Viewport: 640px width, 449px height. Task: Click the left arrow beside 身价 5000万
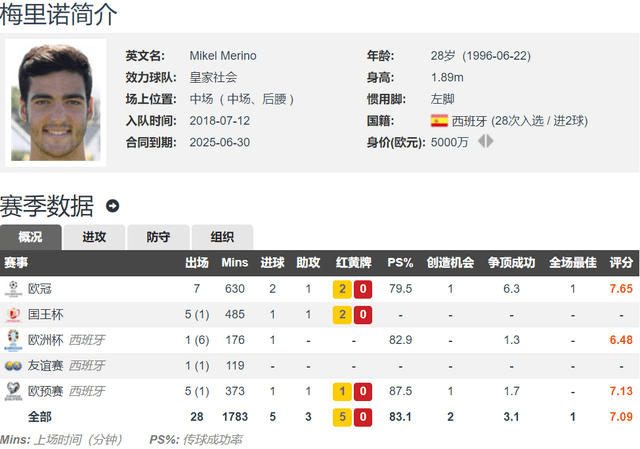(480, 142)
